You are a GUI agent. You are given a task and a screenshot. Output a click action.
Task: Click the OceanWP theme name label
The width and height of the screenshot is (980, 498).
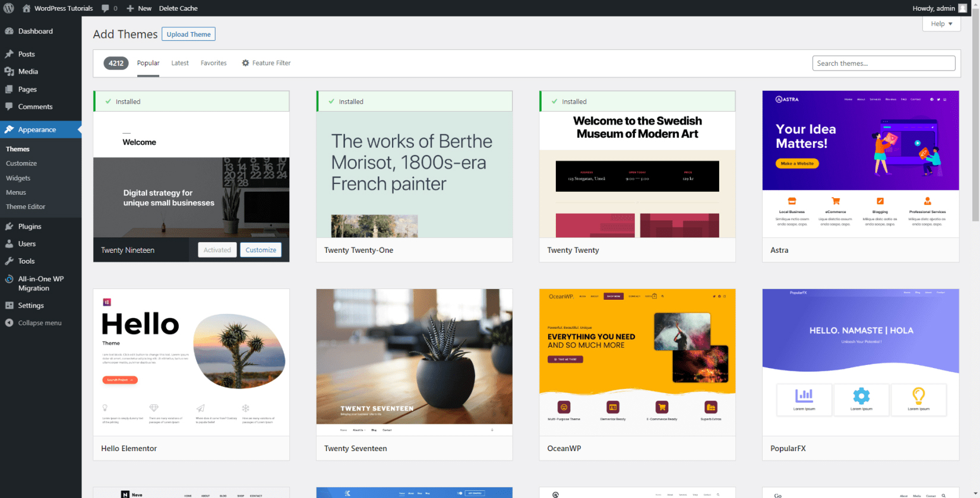(564, 449)
